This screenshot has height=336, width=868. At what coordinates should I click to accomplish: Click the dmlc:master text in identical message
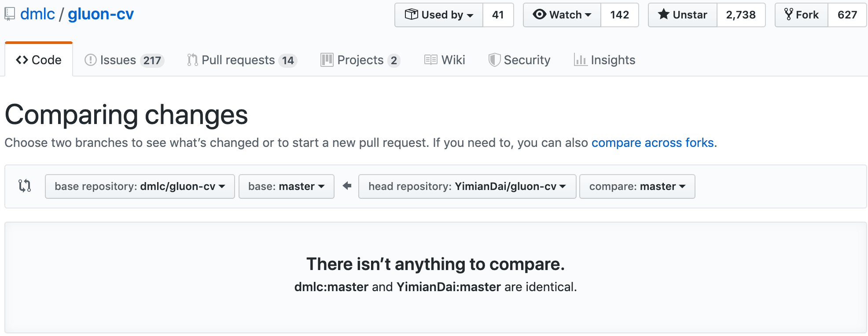coord(331,287)
